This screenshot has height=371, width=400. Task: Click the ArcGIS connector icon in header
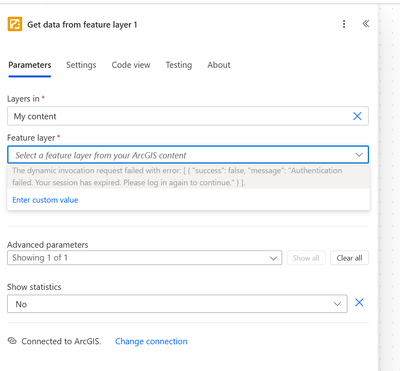(15, 24)
